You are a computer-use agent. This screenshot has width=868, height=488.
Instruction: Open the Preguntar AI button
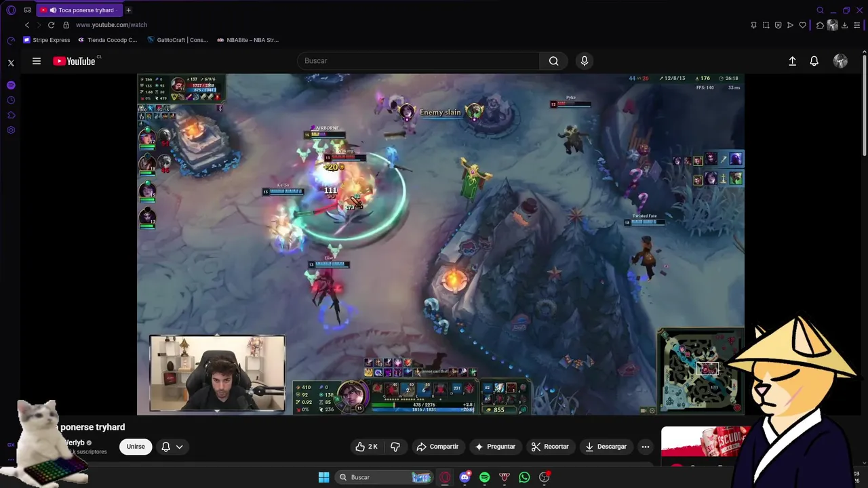[x=495, y=447]
